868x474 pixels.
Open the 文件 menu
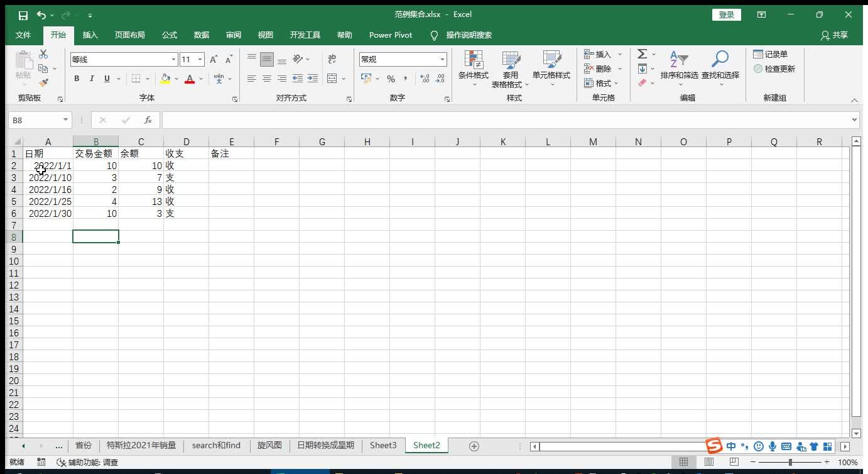[x=23, y=35]
